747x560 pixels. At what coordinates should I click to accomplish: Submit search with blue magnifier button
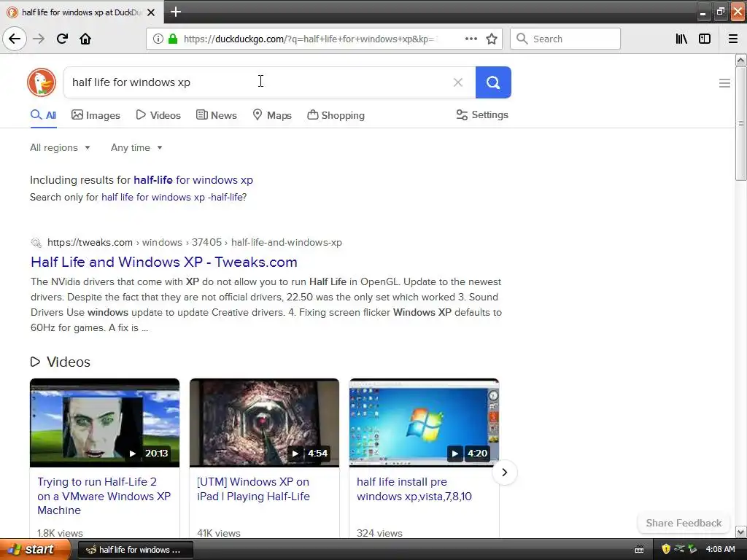[493, 82]
